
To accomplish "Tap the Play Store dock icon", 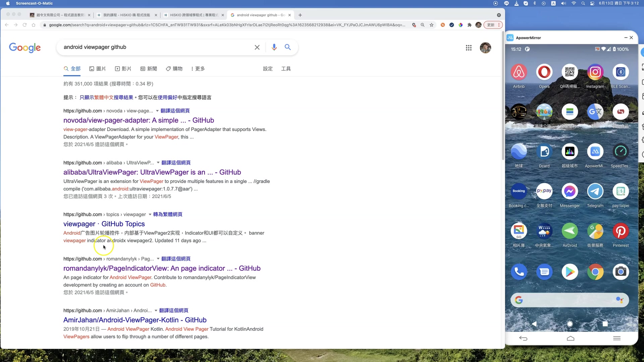I will pyautogui.click(x=570, y=272).
